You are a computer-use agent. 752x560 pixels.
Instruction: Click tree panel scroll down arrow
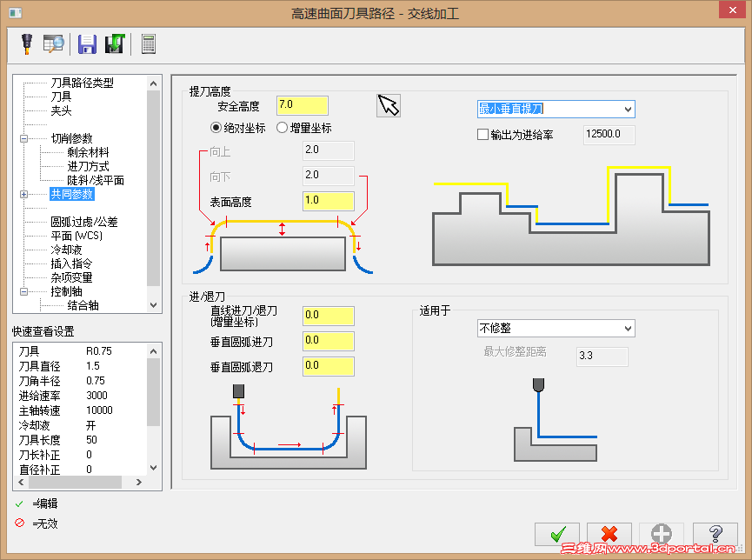tap(154, 305)
